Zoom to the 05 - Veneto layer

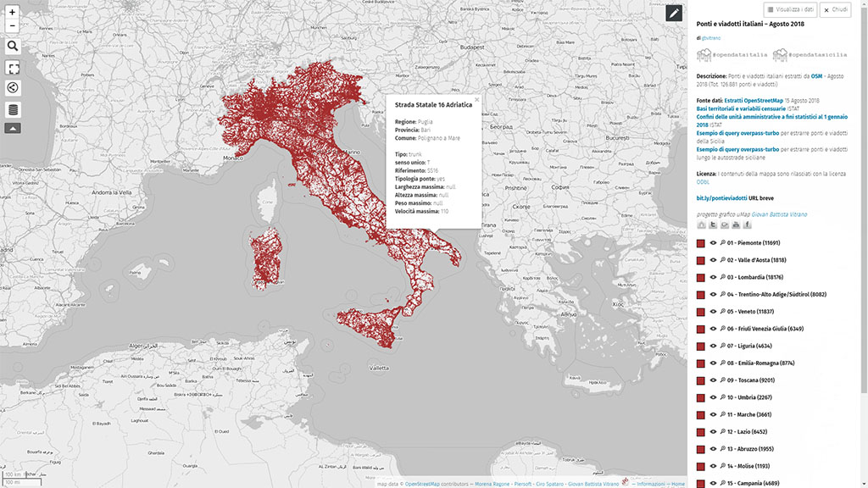coord(722,312)
